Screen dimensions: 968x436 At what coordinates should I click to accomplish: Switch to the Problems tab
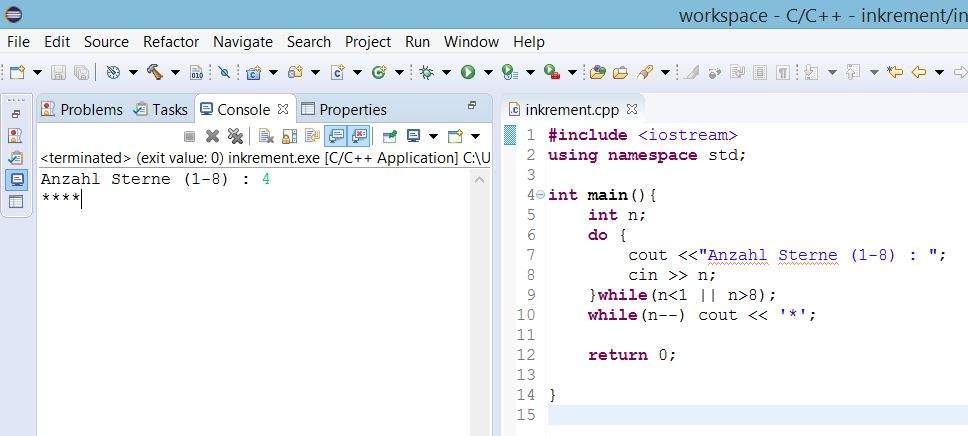(82, 109)
